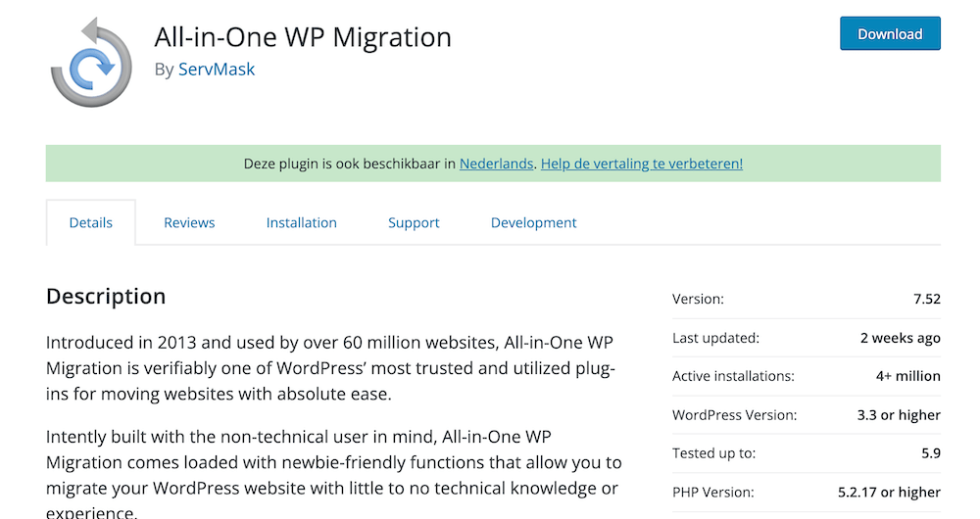
Task: Click the All-in-One WP Migration plugin logo
Action: (91, 63)
